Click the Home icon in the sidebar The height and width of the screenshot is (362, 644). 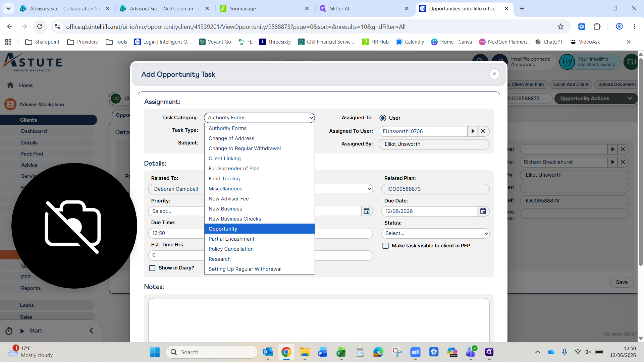[10, 85]
